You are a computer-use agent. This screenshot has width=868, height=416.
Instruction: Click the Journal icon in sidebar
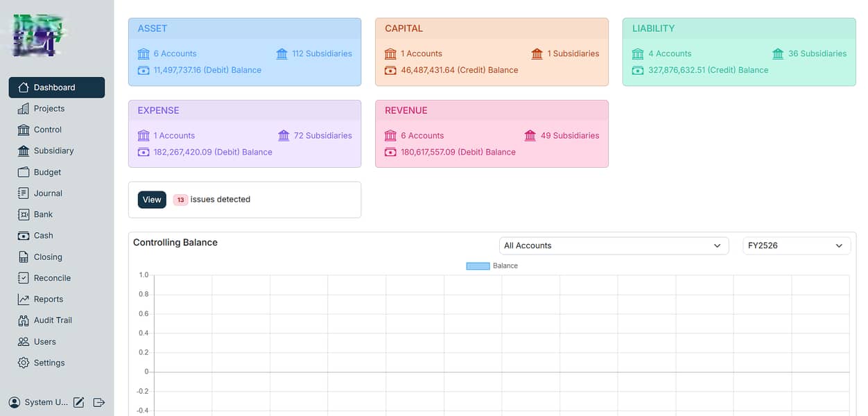pos(24,193)
